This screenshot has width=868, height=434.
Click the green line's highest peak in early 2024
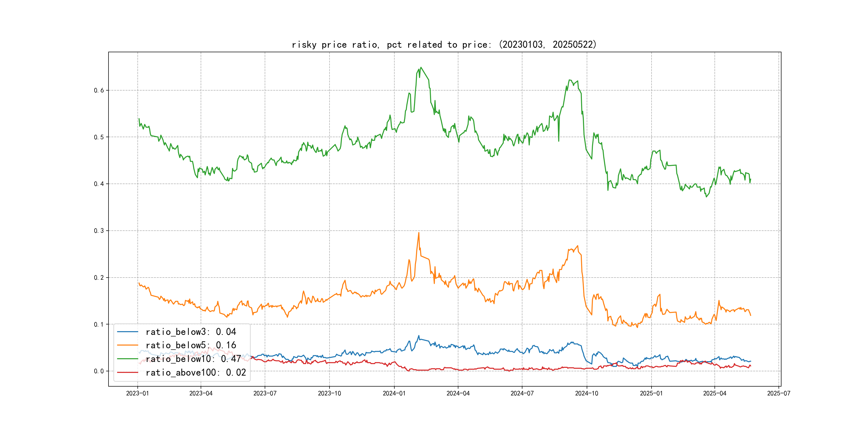coord(421,68)
